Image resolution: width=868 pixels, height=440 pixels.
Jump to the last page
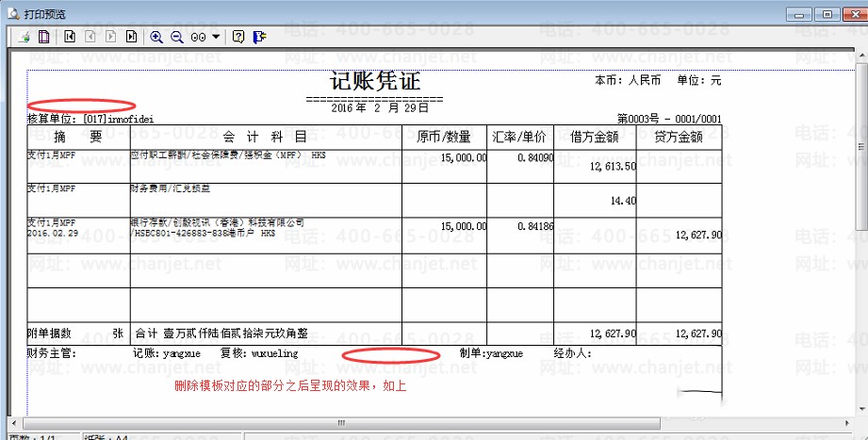coord(131,37)
